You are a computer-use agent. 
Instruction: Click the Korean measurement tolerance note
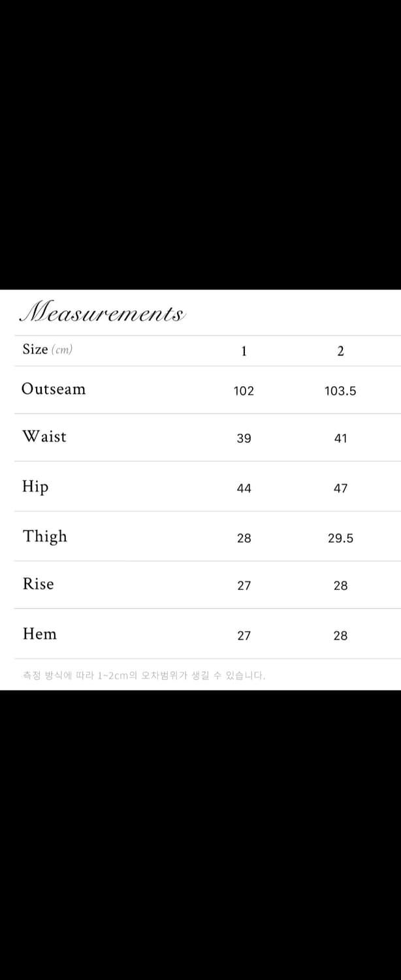click(x=144, y=676)
